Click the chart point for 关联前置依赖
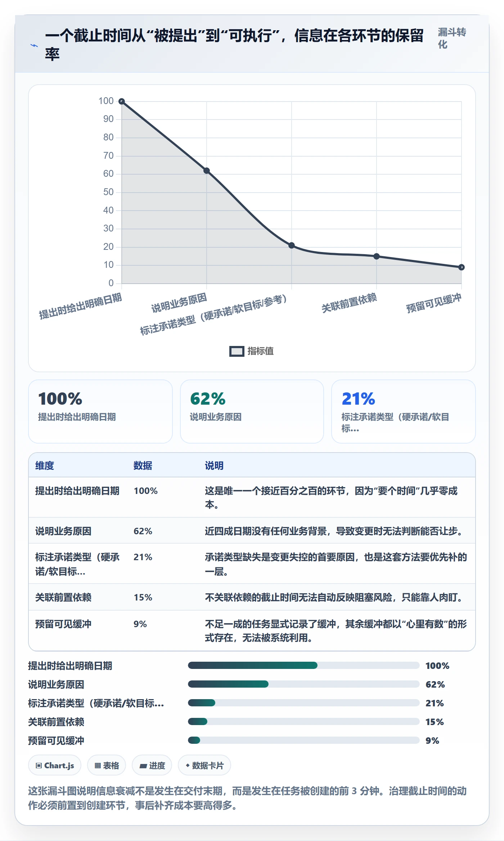The width and height of the screenshot is (504, 841). 377,256
